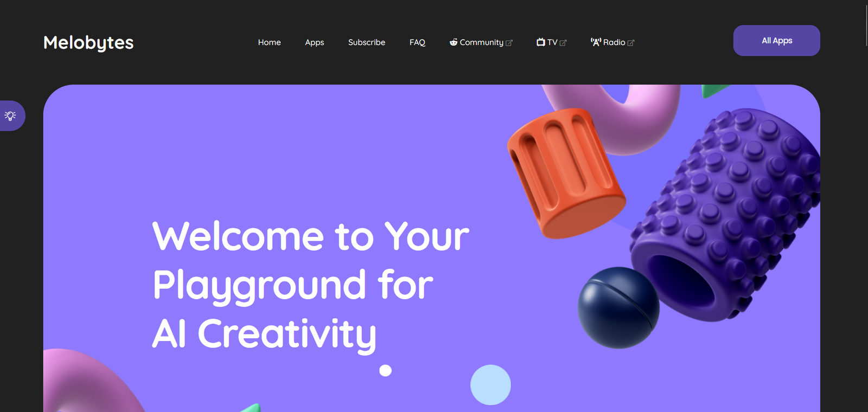This screenshot has width=868, height=412.
Task: Click the radio antenna icon beside Radio
Action: 596,42
